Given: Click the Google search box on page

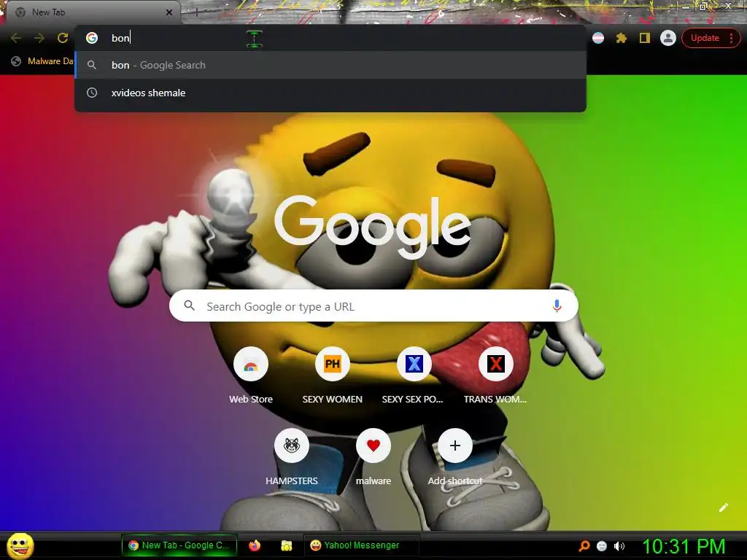Looking at the screenshot, I should coord(373,306).
